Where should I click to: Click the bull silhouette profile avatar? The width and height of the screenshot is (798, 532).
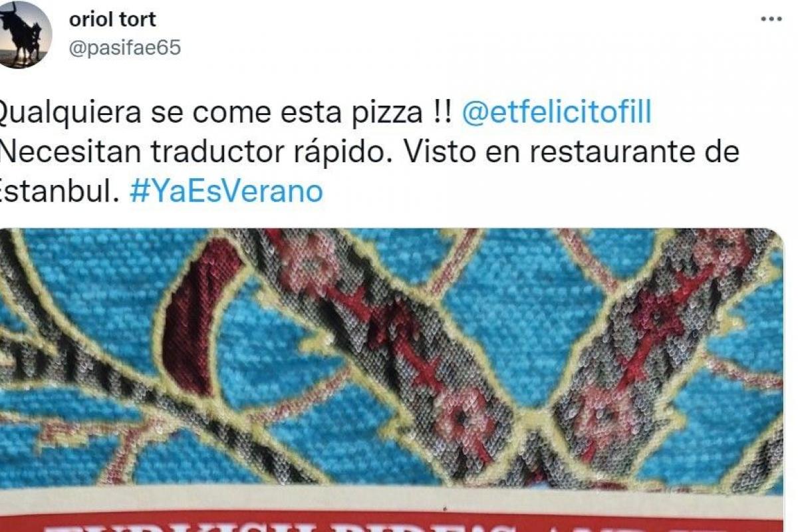(x=24, y=35)
